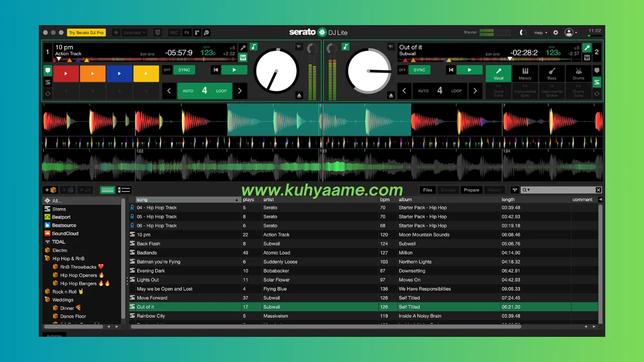Trigger the red cue point pad
The width and height of the screenshot is (644, 362).
66,73
